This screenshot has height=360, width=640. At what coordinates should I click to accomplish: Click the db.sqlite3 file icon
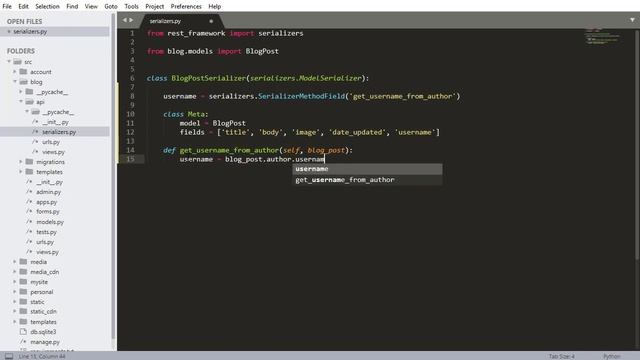point(23,332)
